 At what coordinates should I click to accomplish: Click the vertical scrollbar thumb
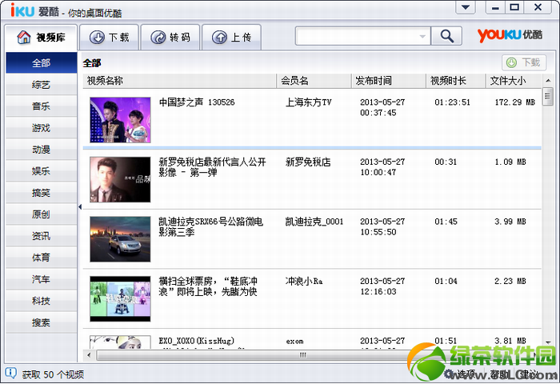pos(548,96)
